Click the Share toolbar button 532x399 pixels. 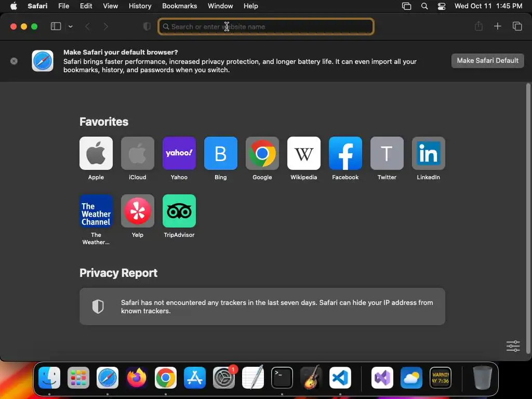click(478, 26)
